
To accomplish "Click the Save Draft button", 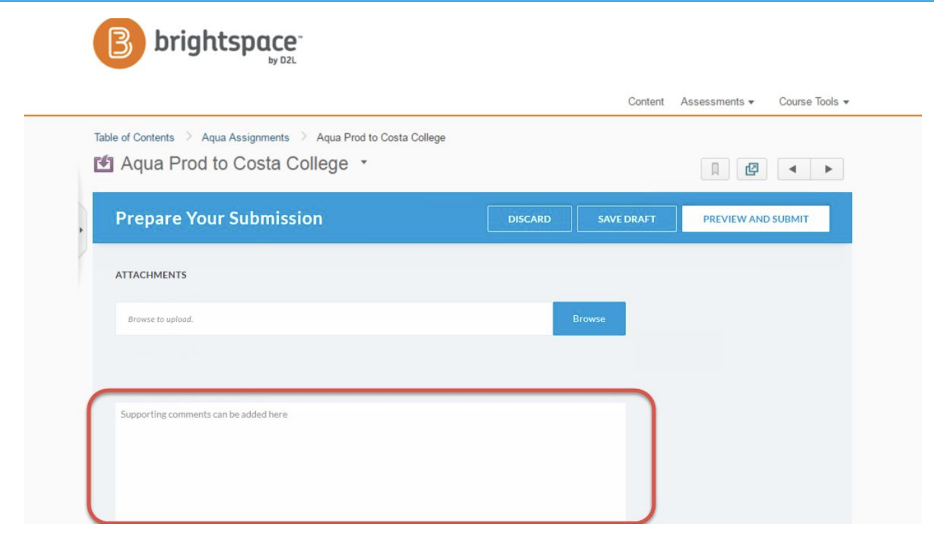I will coord(626,219).
